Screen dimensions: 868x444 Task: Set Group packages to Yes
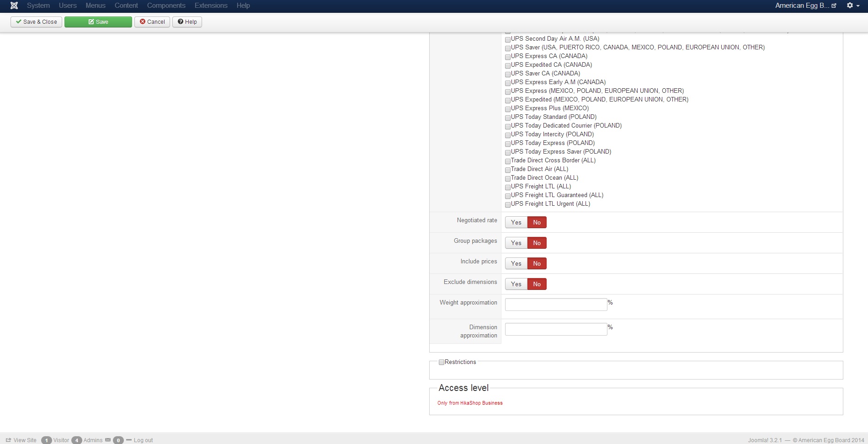click(516, 243)
